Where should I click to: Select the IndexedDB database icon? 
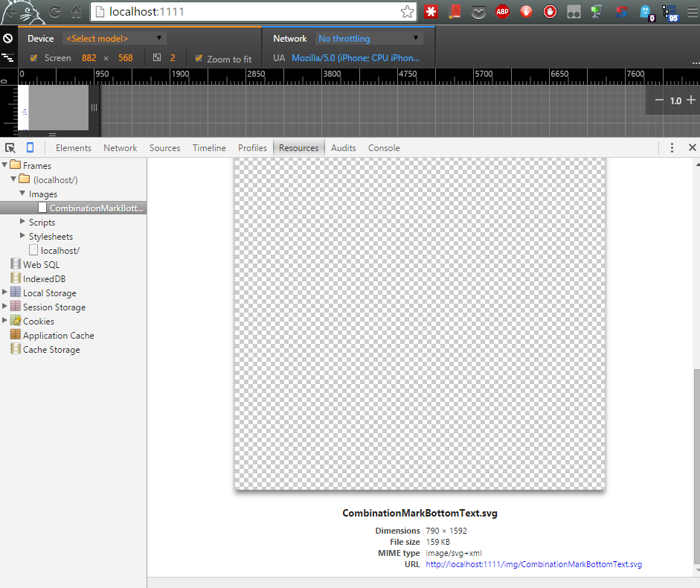[x=16, y=278]
